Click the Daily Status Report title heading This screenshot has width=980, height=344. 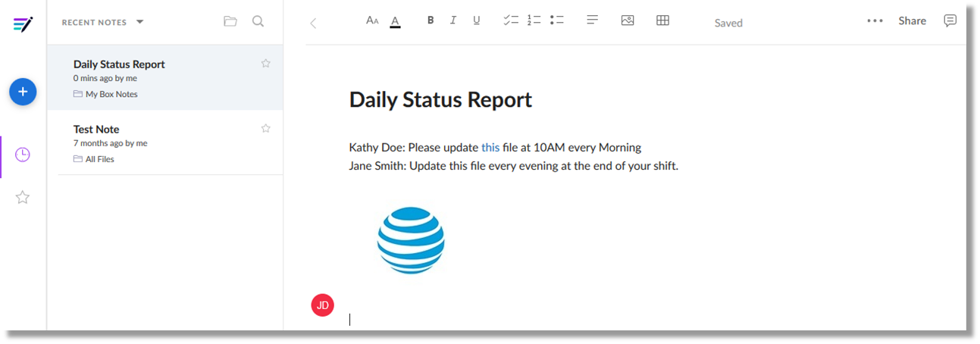tap(440, 99)
